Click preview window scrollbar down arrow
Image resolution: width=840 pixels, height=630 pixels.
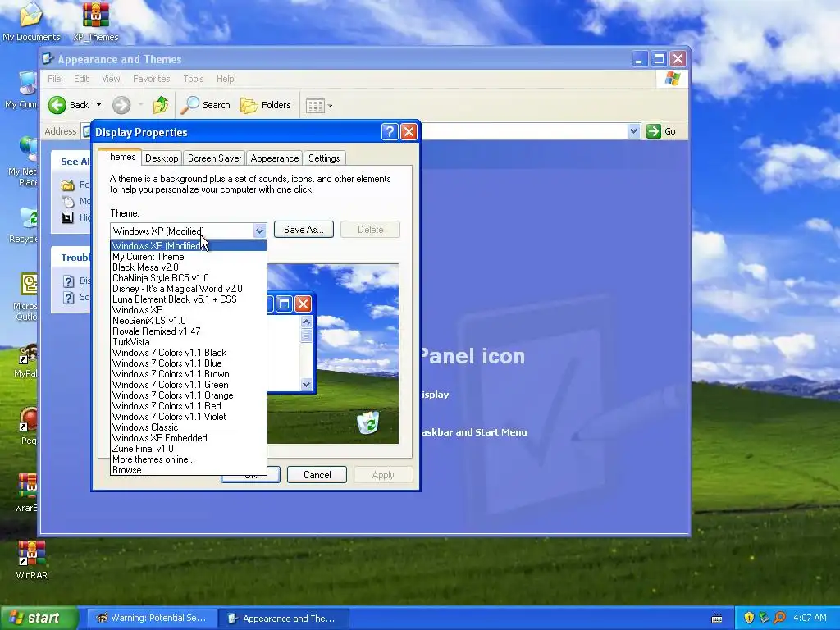tap(307, 384)
